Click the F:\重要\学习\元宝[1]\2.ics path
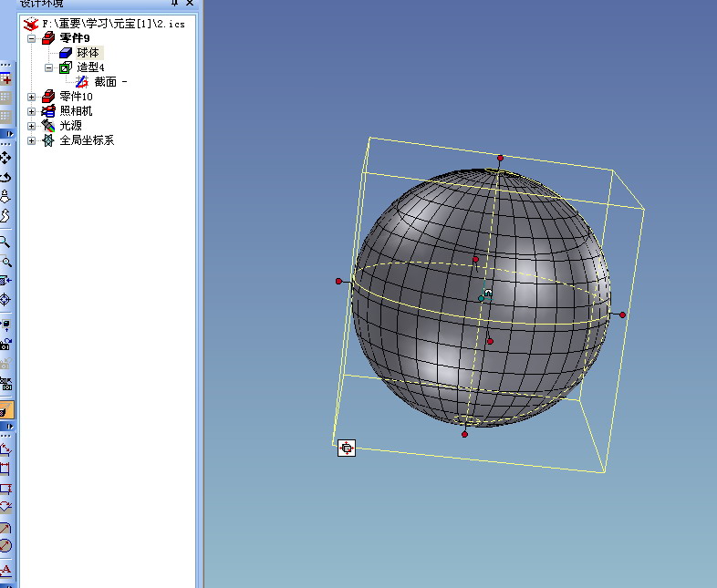The width and height of the screenshot is (717, 588). coord(113,24)
